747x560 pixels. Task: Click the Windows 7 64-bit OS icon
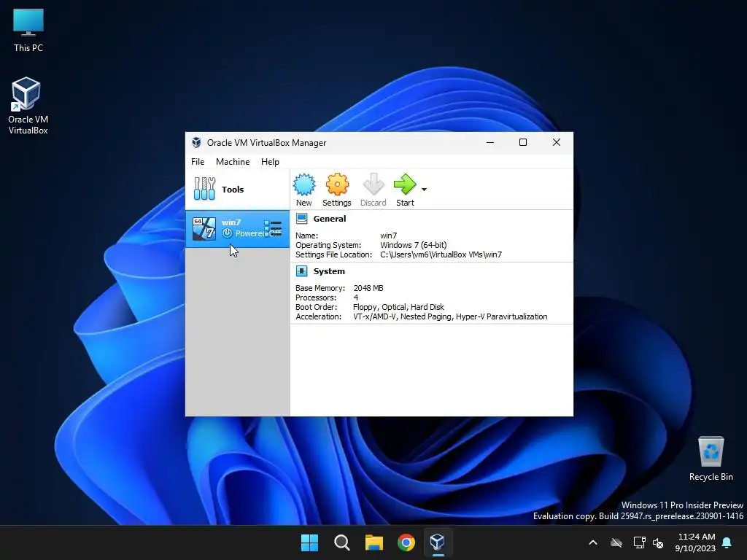point(204,228)
